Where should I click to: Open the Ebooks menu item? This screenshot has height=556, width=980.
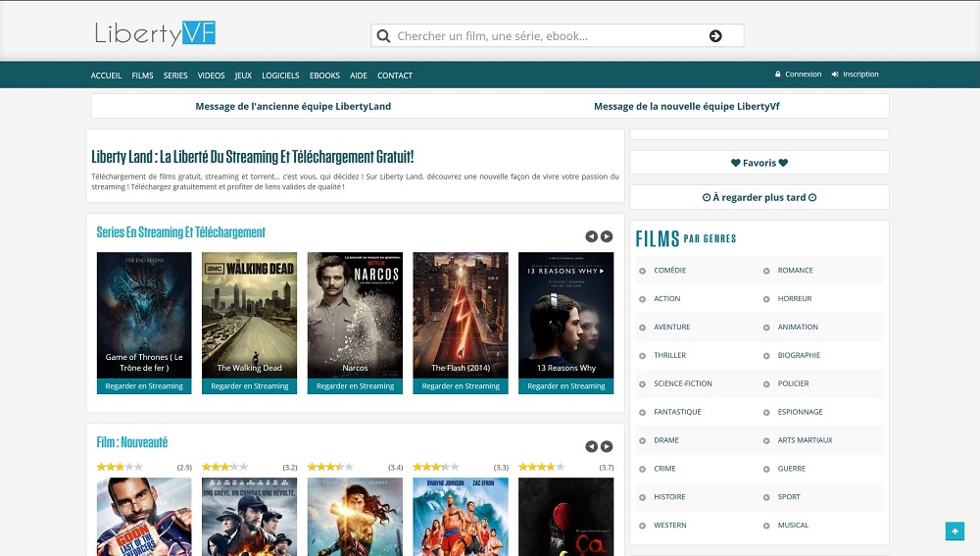click(324, 76)
